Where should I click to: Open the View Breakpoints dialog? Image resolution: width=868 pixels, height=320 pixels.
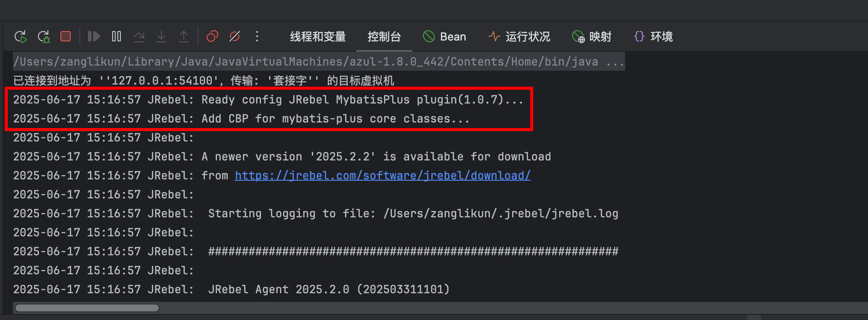coord(212,36)
